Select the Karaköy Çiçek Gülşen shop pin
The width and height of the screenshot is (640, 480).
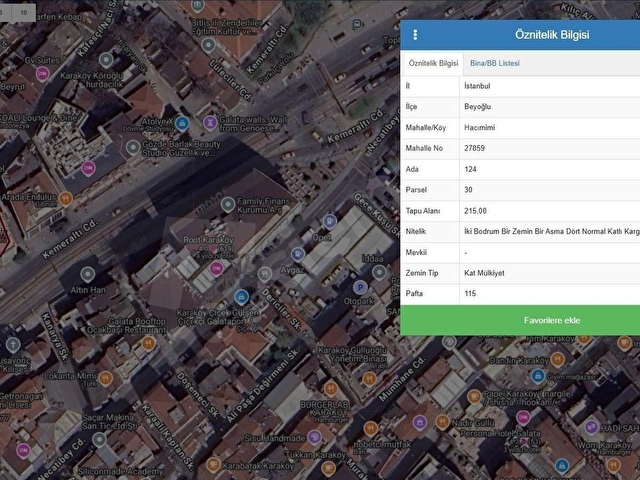point(241,297)
